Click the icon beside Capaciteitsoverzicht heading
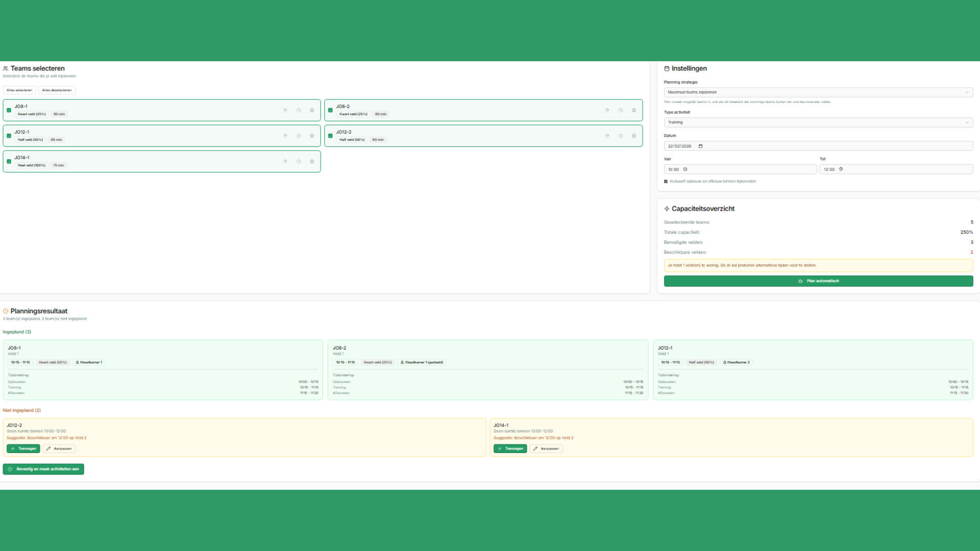 pyautogui.click(x=667, y=208)
